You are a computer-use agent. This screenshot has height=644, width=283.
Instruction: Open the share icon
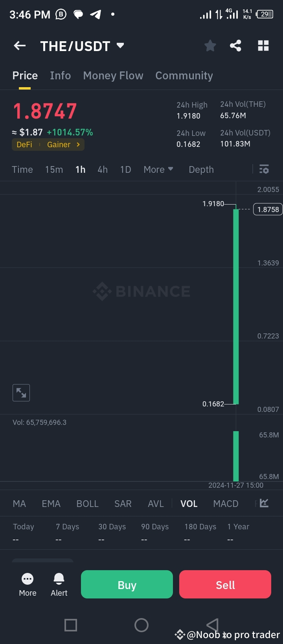236,46
